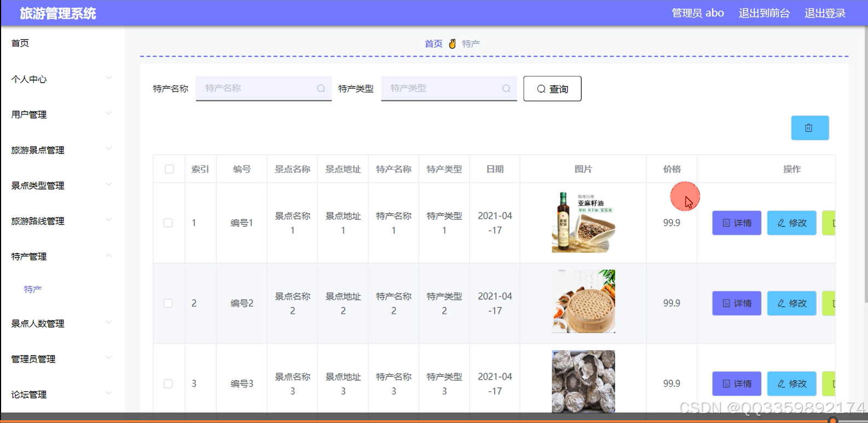Click the page vertical scrollbar

point(865,164)
